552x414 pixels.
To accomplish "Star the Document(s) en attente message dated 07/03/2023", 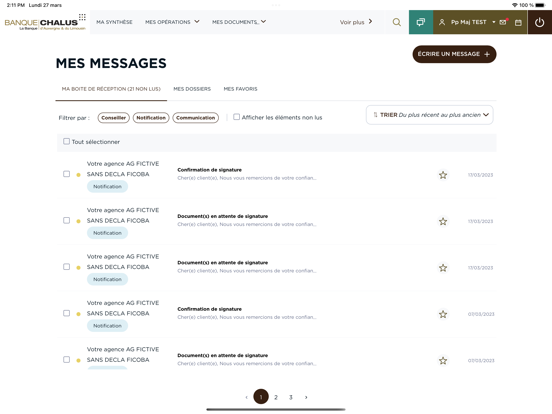I will coord(443,360).
